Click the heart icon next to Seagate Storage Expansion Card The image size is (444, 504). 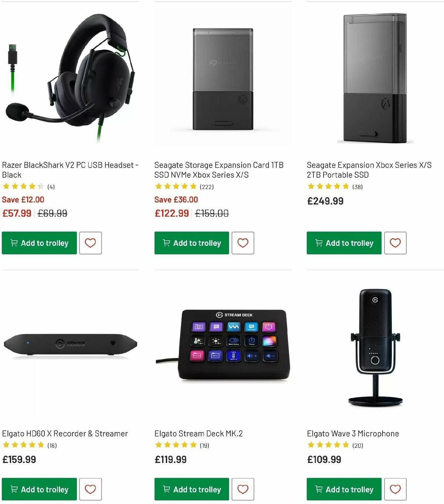click(243, 243)
